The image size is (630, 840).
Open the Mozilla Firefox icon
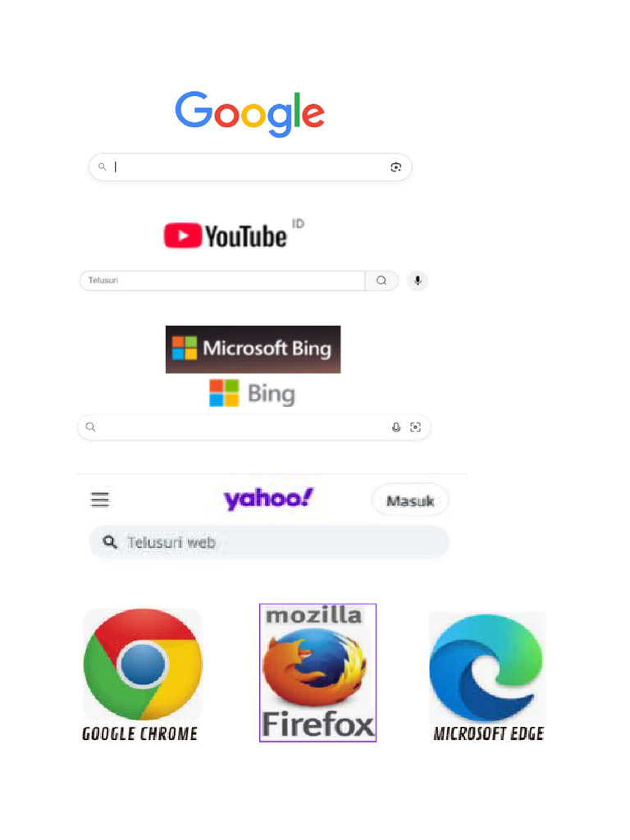pyautogui.click(x=317, y=673)
